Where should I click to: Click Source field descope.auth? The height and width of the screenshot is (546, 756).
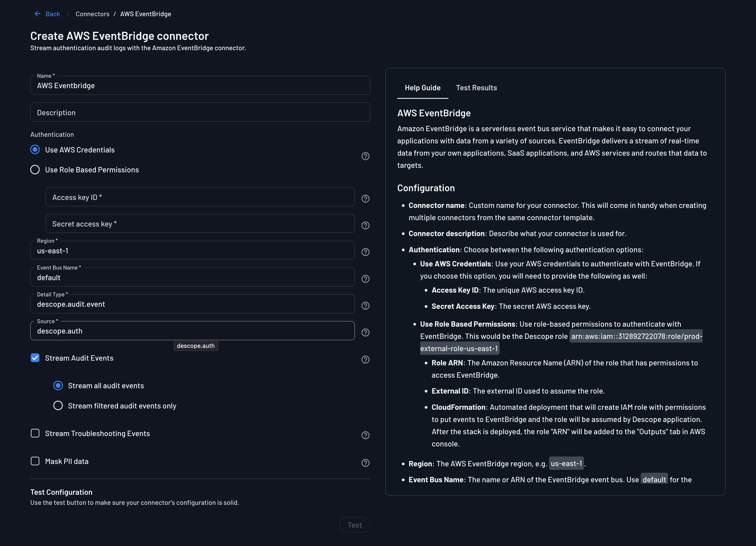coord(192,331)
